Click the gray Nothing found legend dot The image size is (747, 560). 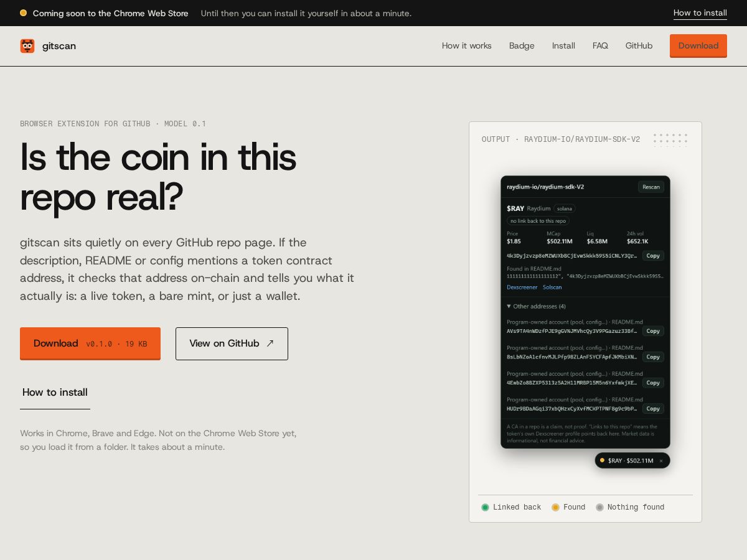[599, 507]
